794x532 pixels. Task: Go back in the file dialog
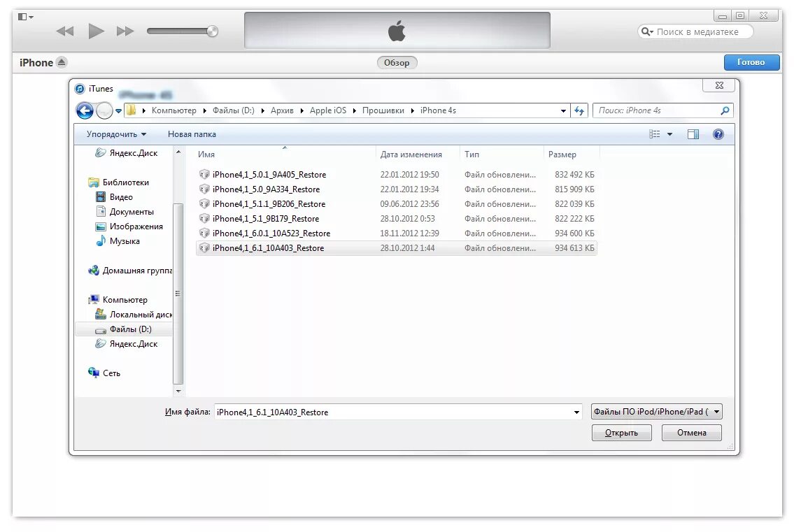click(85, 110)
